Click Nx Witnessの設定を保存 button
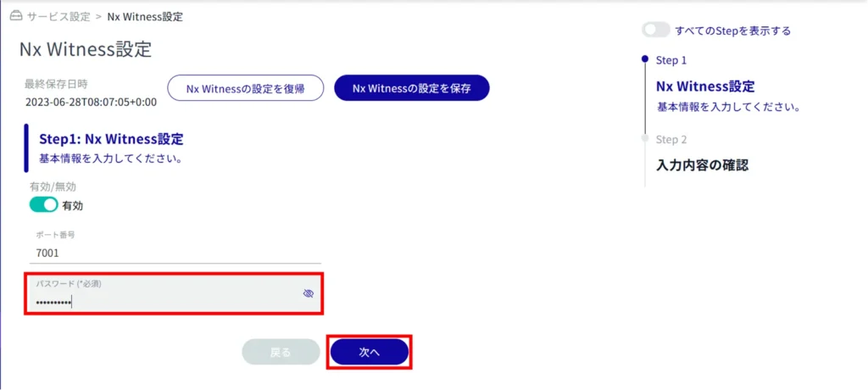The image size is (868, 390). tap(412, 88)
